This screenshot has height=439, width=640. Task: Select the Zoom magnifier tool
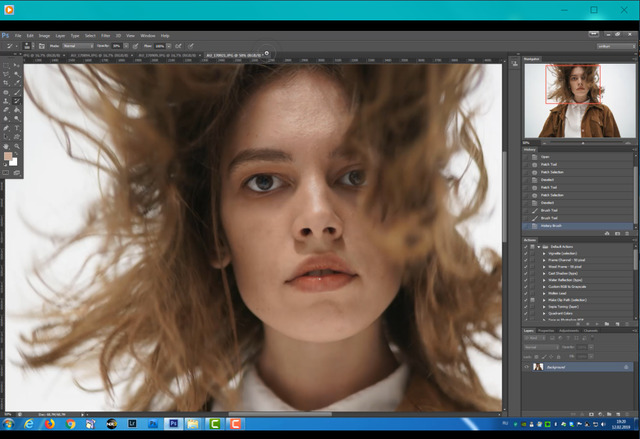point(17,146)
